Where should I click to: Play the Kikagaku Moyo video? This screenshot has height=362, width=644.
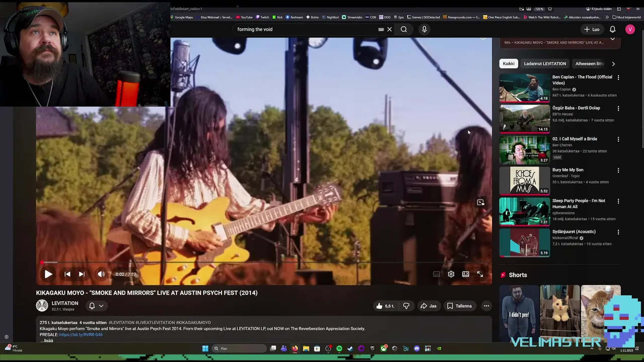[48, 274]
